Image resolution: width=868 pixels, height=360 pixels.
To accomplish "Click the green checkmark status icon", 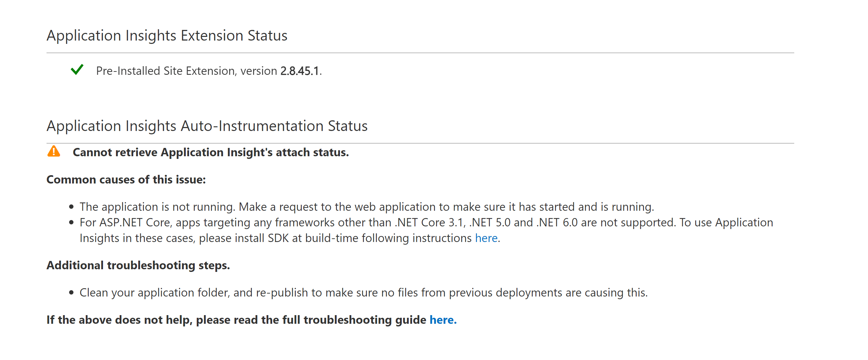I will [x=77, y=70].
